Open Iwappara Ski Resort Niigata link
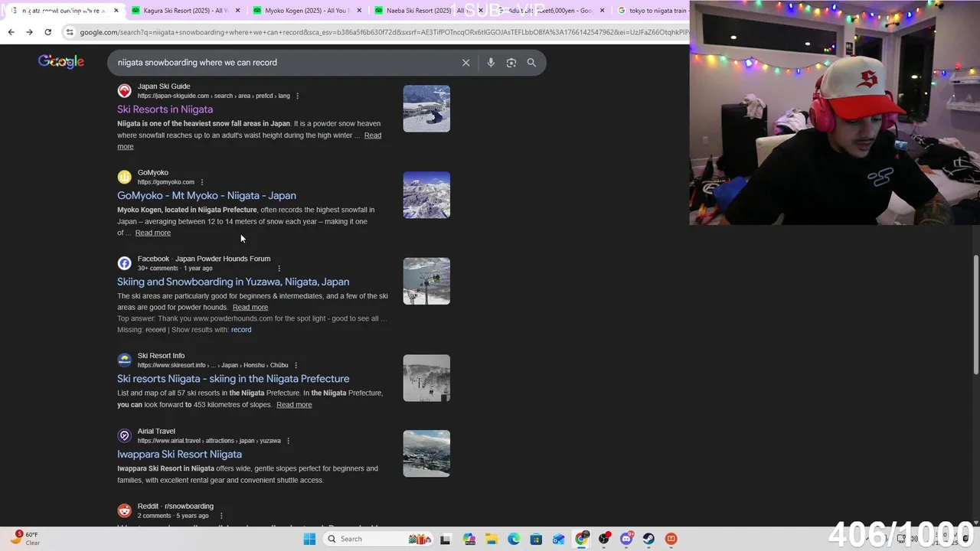Screen dimensions: 980x551 (x=179, y=455)
